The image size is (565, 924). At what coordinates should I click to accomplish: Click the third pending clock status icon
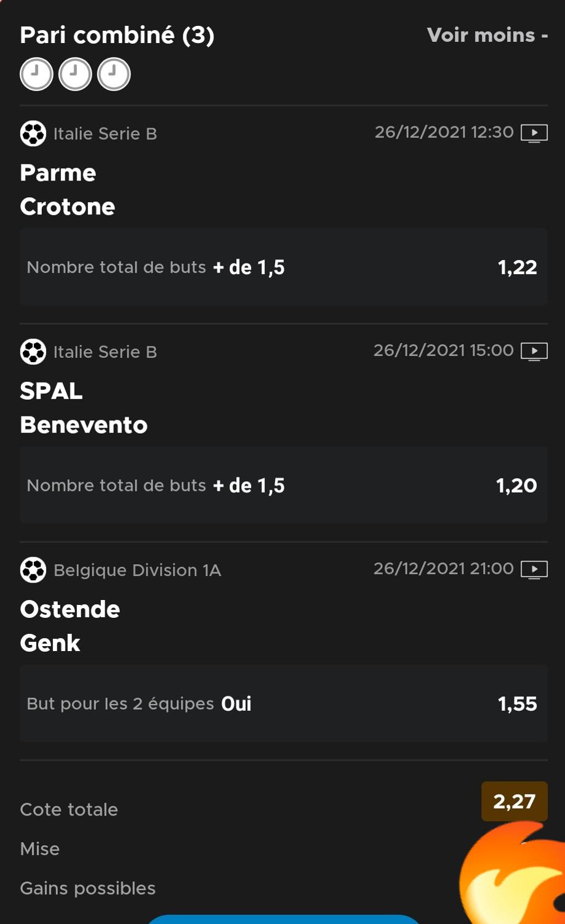click(114, 75)
